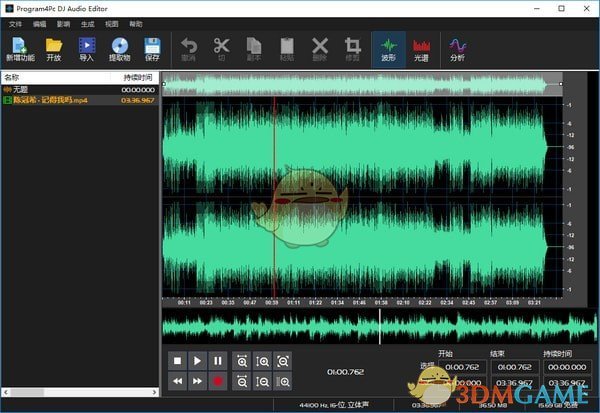The image size is (600, 413).
Task: Click the Delete X icon
Action: 319,48
